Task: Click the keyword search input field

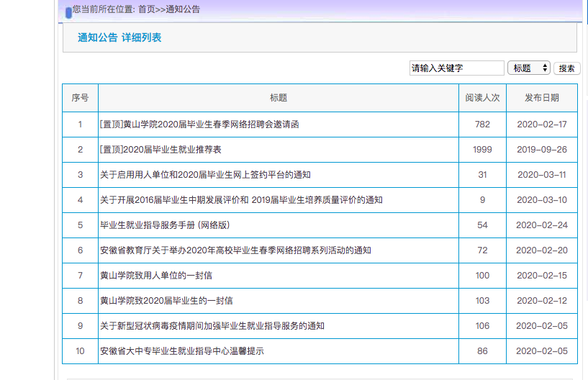Action: coord(456,68)
